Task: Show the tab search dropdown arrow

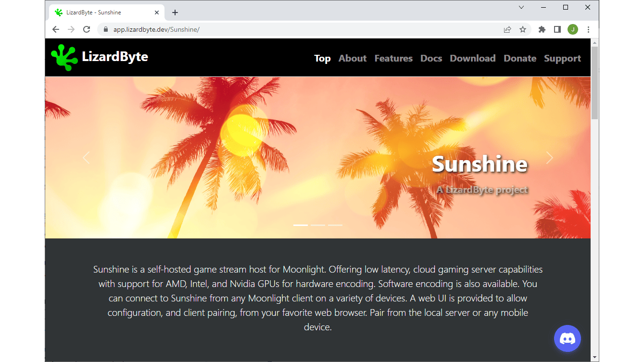Action: [x=521, y=7]
